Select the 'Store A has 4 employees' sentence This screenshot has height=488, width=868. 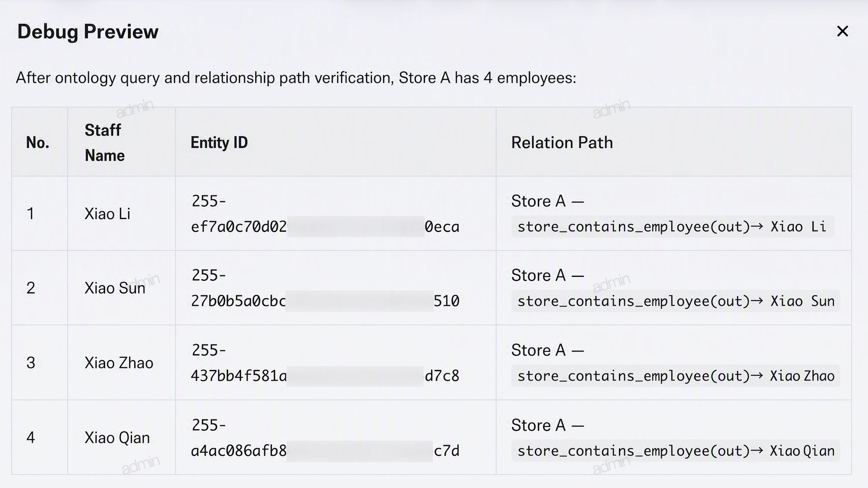pyautogui.click(x=296, y=78)
